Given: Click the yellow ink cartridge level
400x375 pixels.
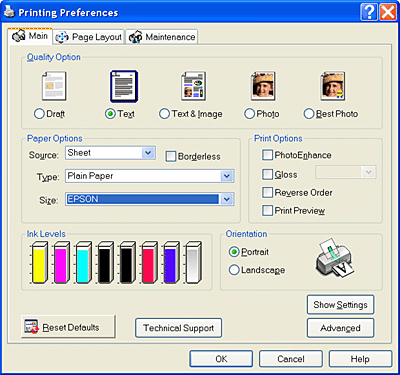Looking at the screenshot, I should [x=39, y=263].
